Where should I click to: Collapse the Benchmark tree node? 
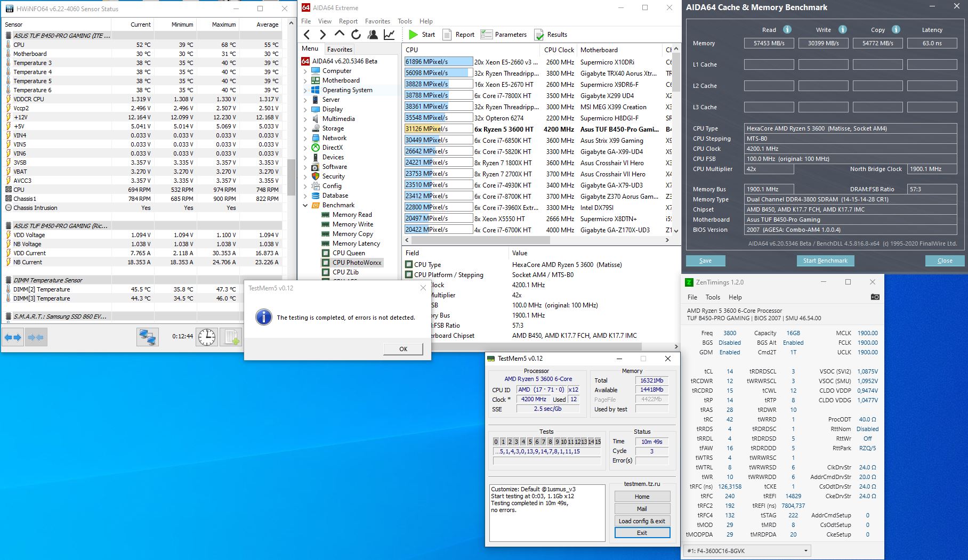click(x=305, y=205)
